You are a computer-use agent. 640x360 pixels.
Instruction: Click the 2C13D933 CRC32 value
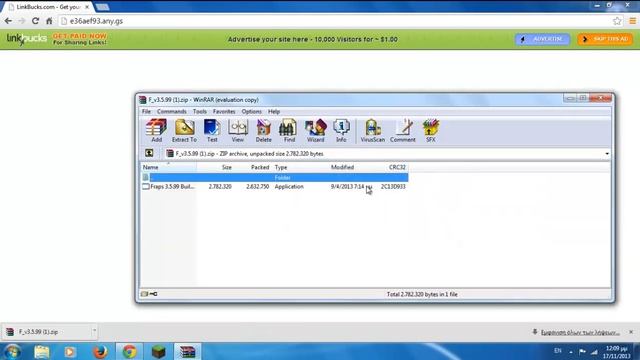[x=393, y=187]
